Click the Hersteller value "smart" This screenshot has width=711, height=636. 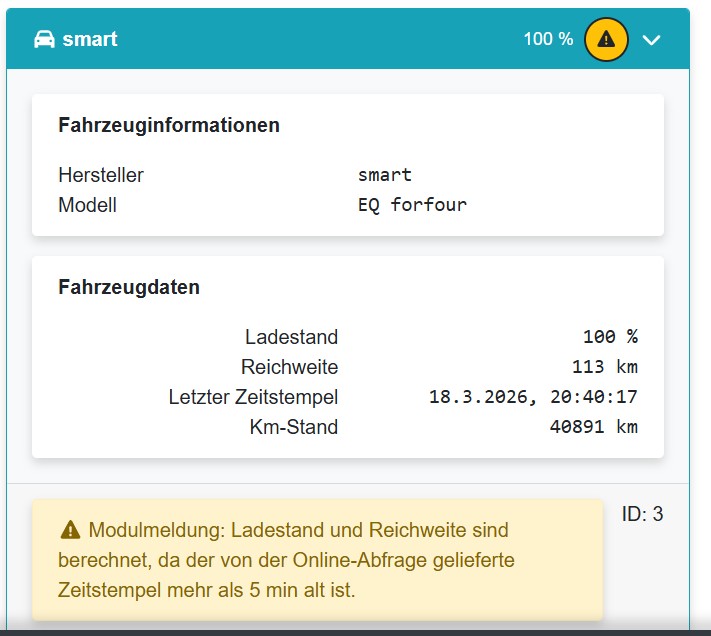point(385,175)
